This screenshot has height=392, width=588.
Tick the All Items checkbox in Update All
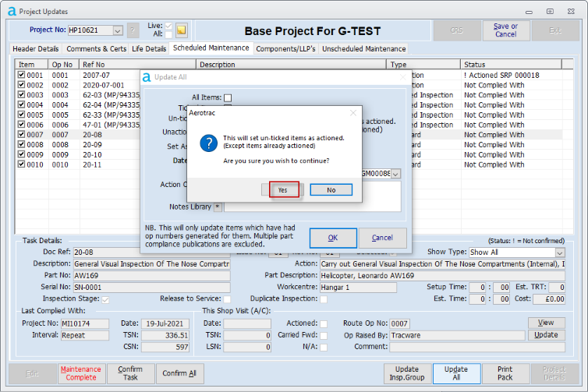228,98
